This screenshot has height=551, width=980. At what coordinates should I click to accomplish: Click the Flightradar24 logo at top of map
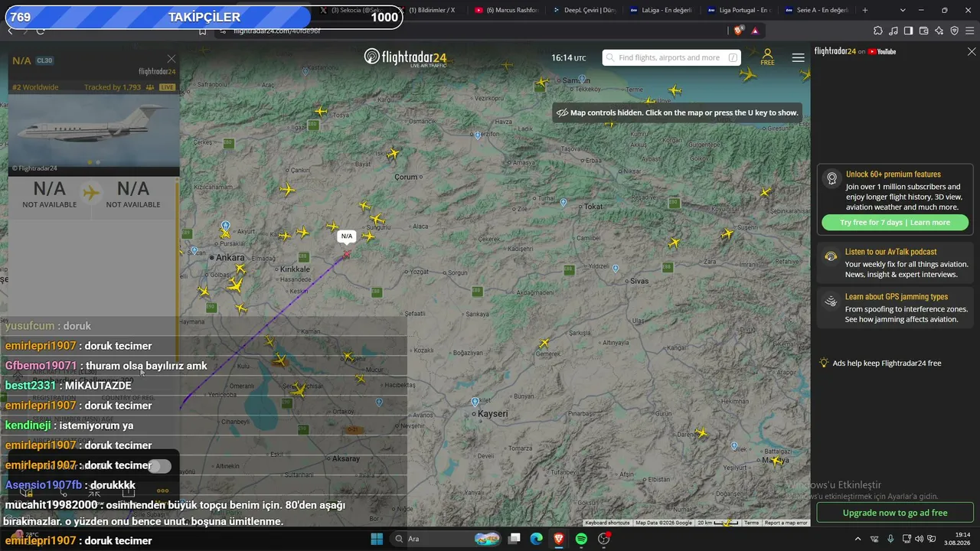(405, 57)
